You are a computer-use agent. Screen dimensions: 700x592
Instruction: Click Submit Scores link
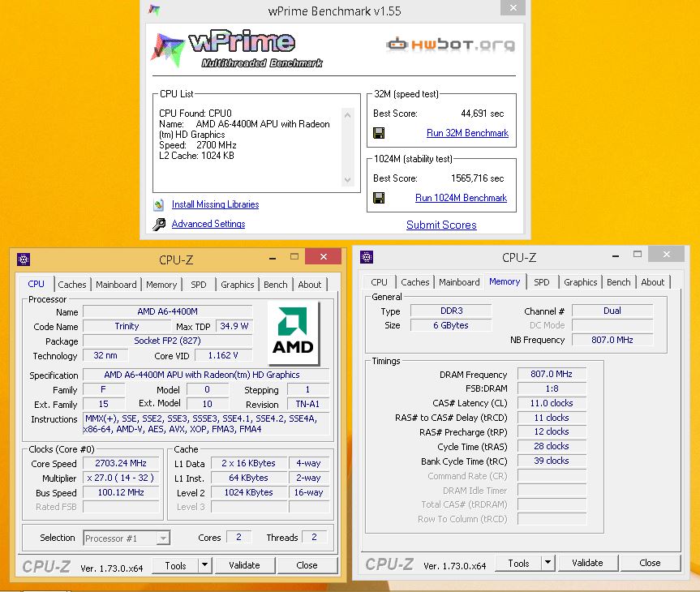click(441, 225)
